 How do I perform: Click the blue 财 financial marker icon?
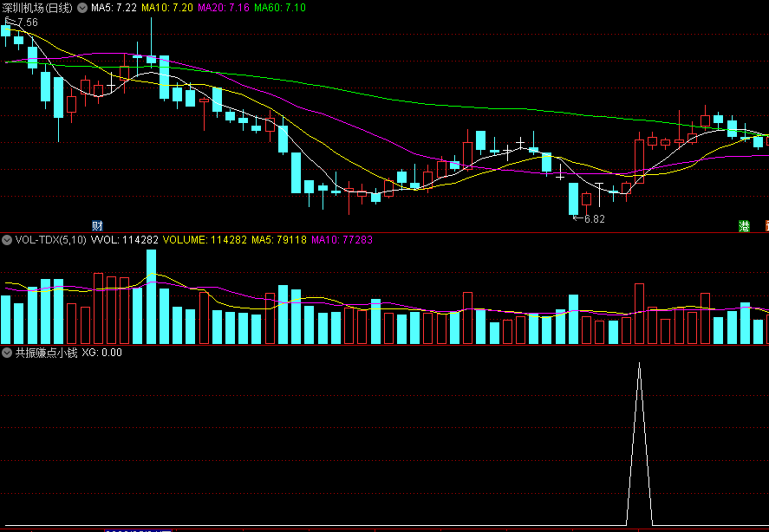tap(97, 225)
